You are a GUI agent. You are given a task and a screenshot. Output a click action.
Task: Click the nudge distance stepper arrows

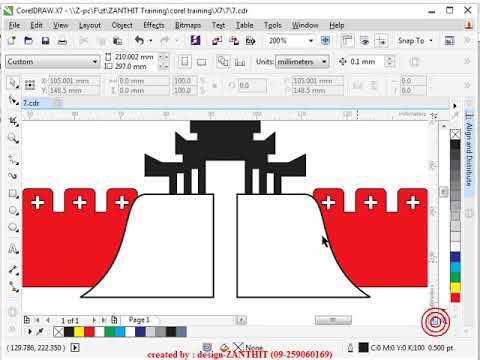389,62
